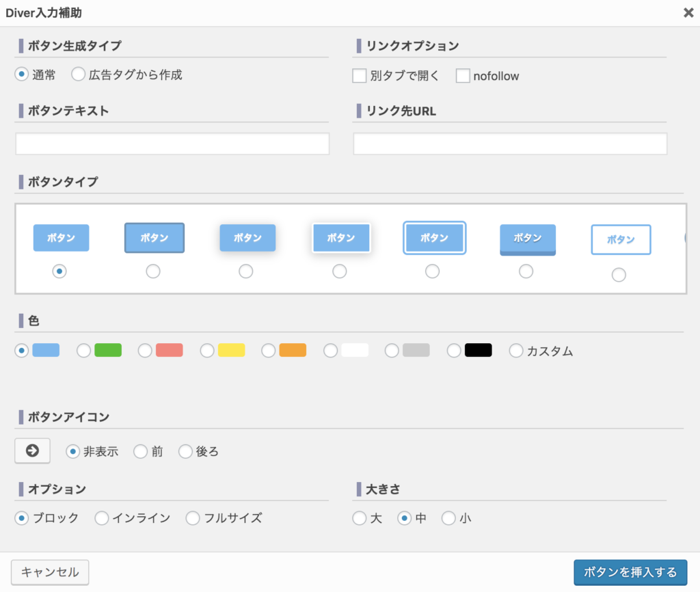The image size is (700, 592).
Task: Select インライン display option
Action: coord(102,518)
